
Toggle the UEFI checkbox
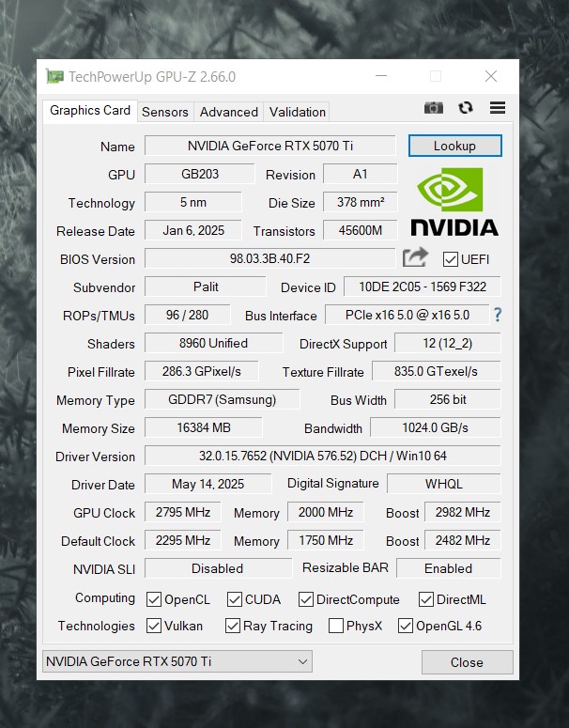pyautogui.click(x=450, y=259)
